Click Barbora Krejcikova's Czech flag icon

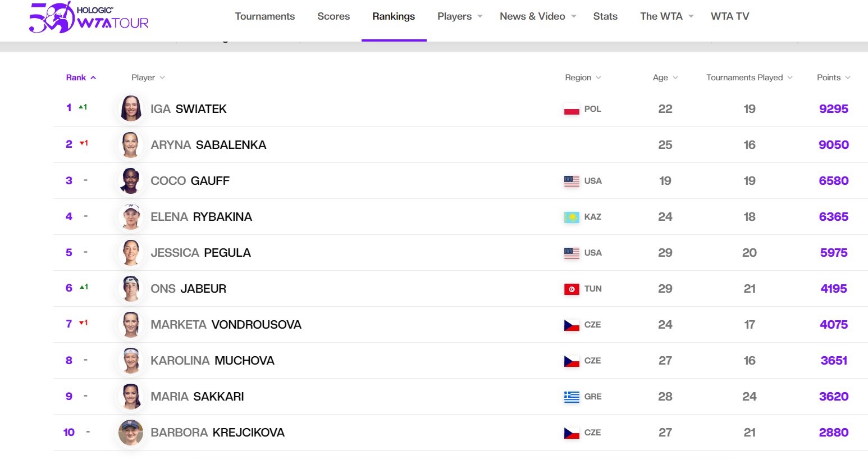(x=572, y=433)
